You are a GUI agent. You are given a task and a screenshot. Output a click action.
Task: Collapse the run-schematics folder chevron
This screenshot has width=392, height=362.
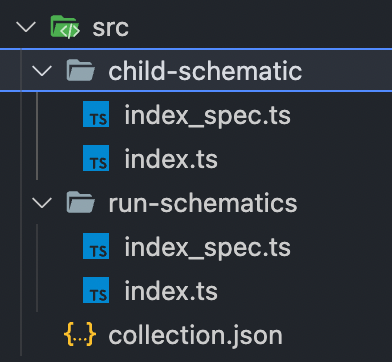(x=42, y=203)
